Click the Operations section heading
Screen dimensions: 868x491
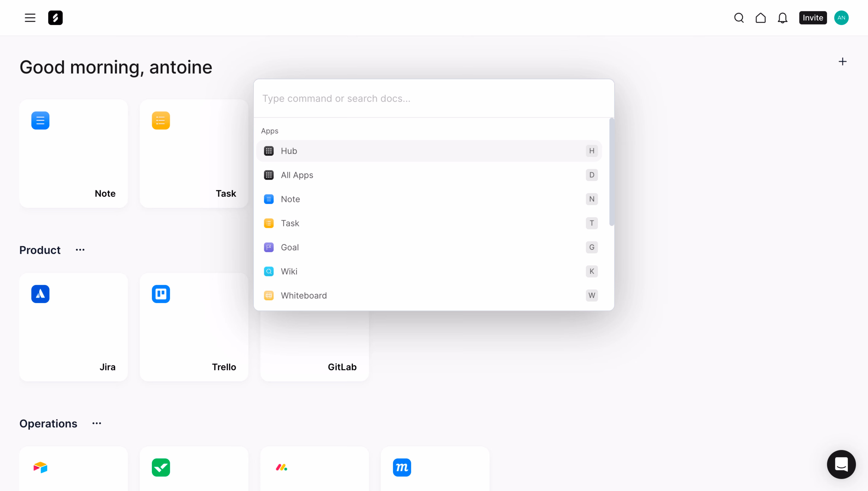(48, 424)
